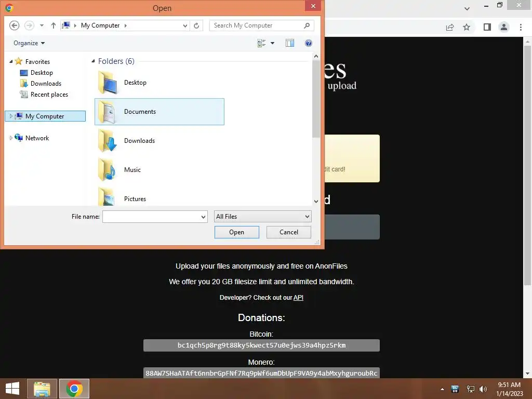
Task: Click the Monero donation address
Action: 261,373
